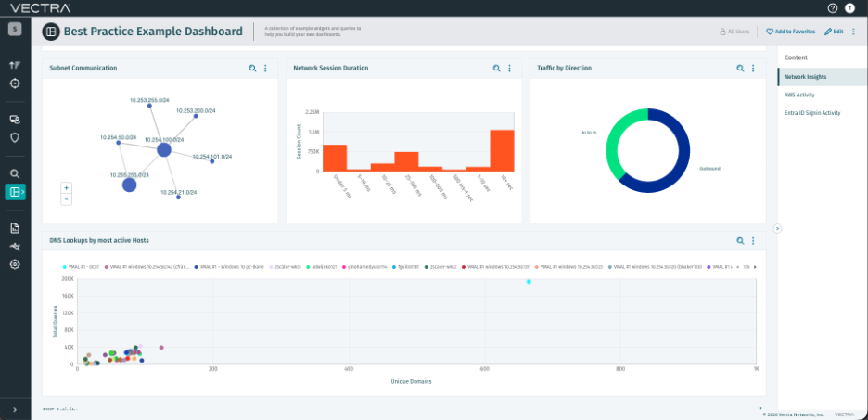Toggle VMAL #1 - Windows 10 pc legend entry
Image resolution: width=868 pixels, height=420 pixels.
[229, 267]
